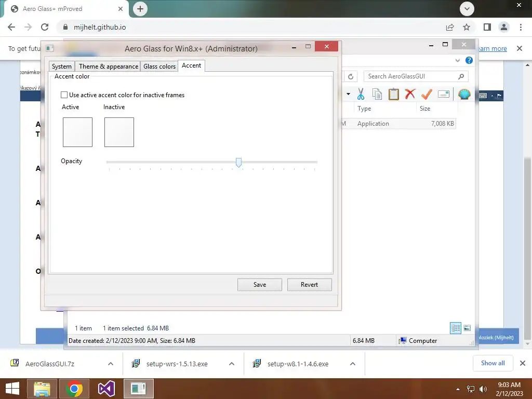Toggle the Chrome side panel icon
The width and height of the screenshot is (532, 399).
point(487,27)
